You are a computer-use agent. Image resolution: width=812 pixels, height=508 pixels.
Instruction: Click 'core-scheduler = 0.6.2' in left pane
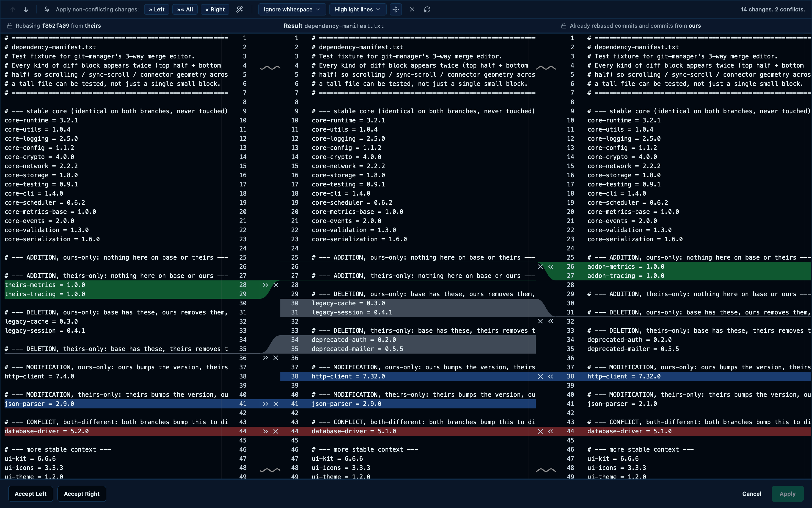45,203
